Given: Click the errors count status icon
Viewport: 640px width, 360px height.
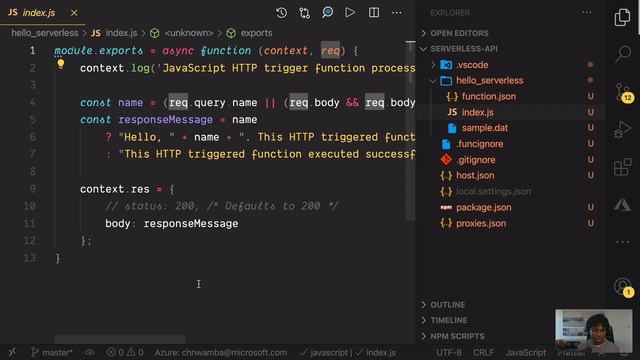Looking at the screenshot, I should [x=115, y=352].
